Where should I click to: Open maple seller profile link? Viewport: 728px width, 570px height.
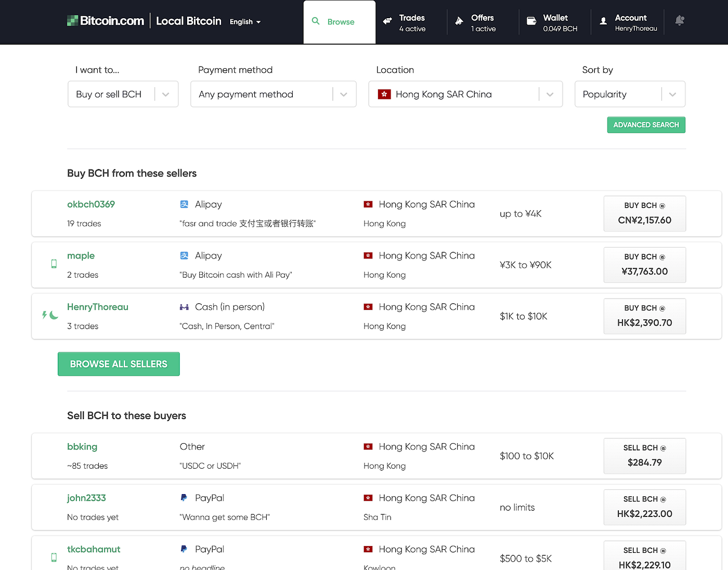(x=81, y=256)
